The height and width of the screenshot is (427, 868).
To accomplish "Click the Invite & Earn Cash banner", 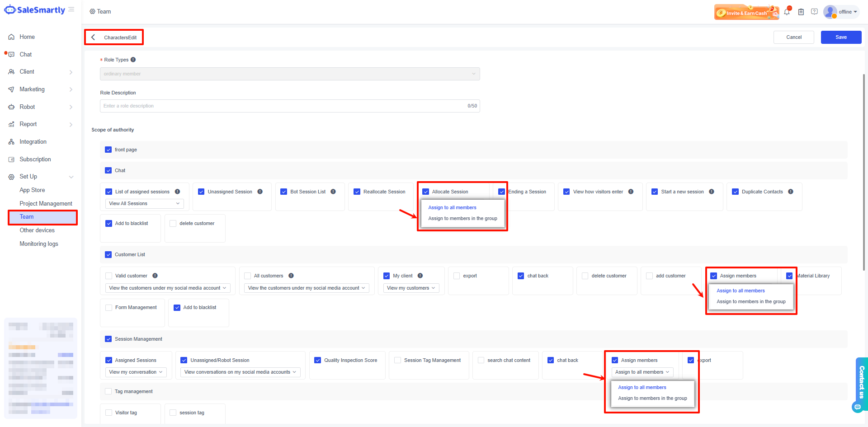I will point(746,12).
